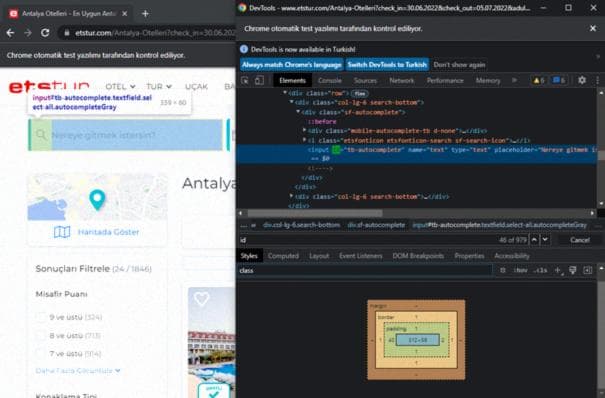Image resolution: width=605 pixels, height=398 pixels.
Task: Toggle computed styles sidebar icon
Action: [x=587, y=270]
